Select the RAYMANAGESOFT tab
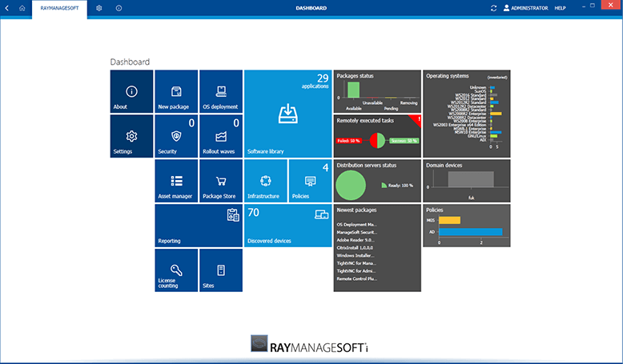 [59, 8]
